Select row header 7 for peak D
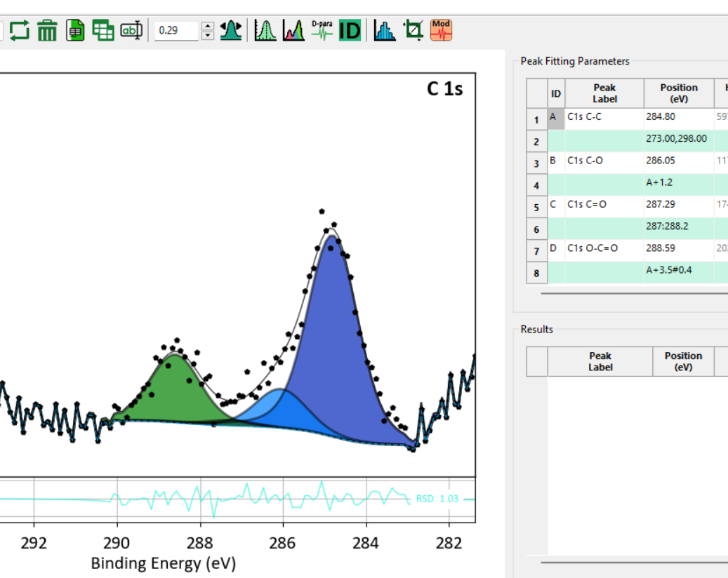 coord(536,250)
